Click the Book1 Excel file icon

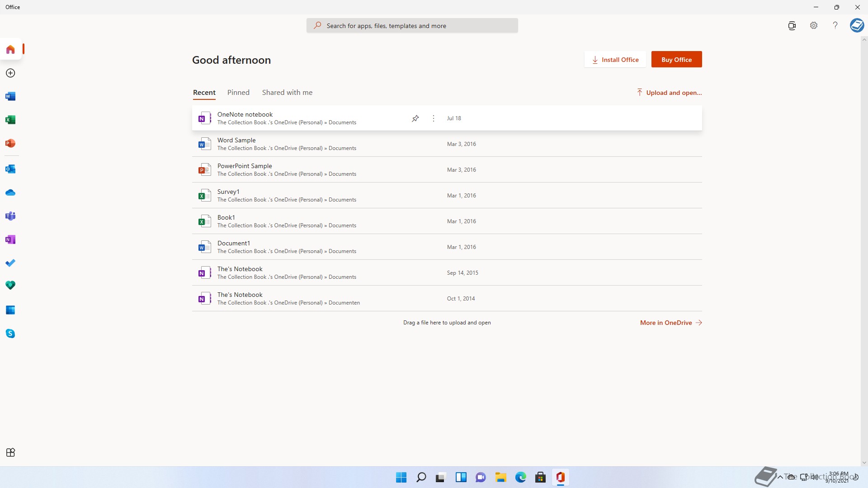(204, 221)
